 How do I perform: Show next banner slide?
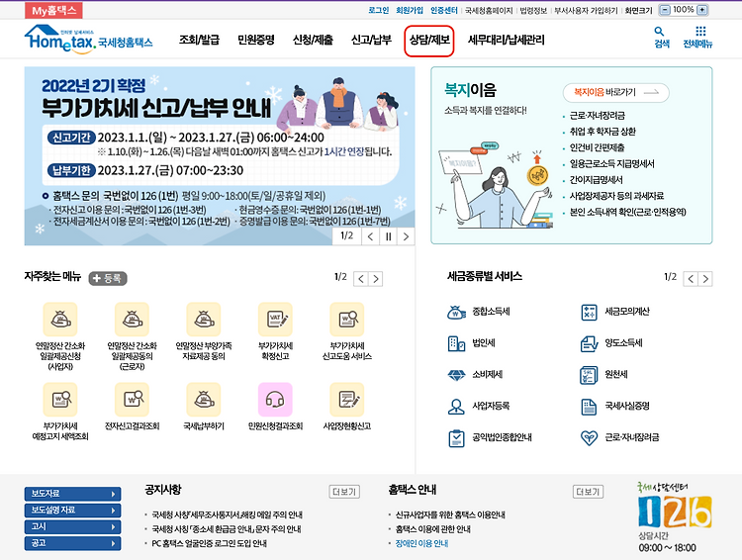point(406,236)
